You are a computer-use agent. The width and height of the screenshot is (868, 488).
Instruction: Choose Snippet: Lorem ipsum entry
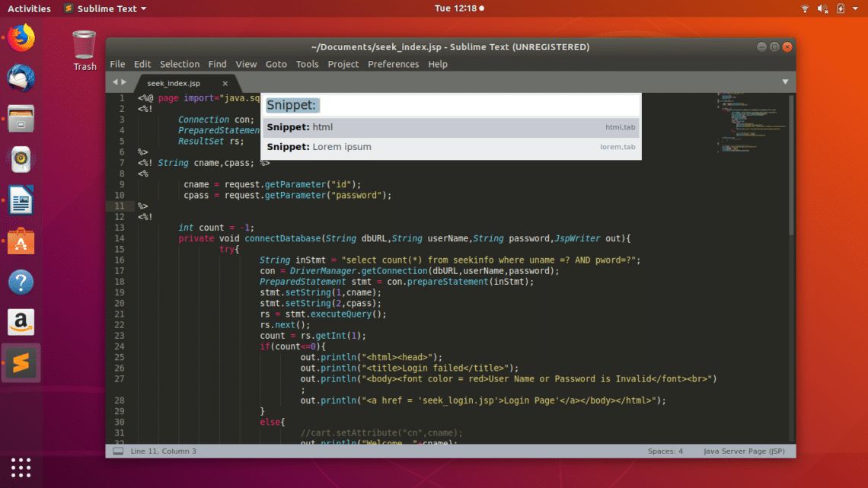coord(452,147)
